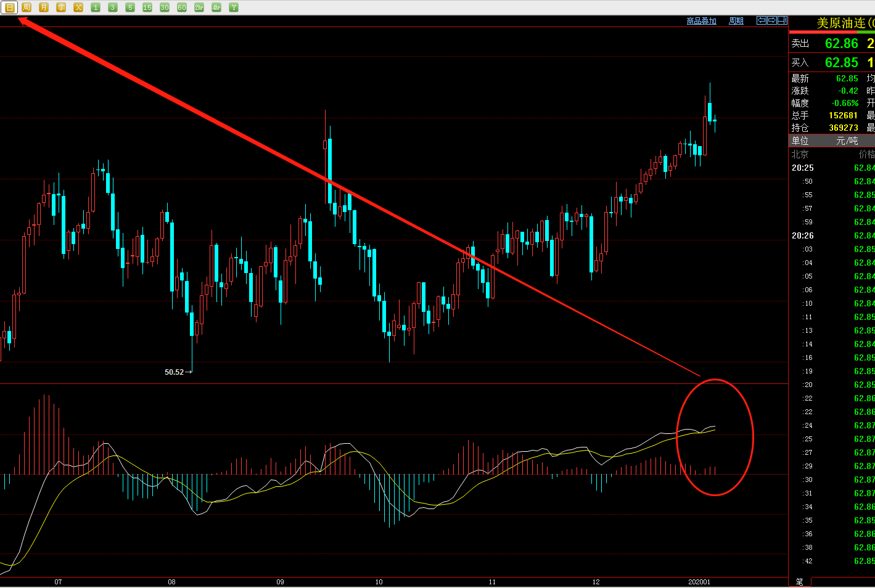The width and height of the screenshot is (875, 588).
Task: Toggle the side panel layout icon
Action: click(x=783, y=20)
